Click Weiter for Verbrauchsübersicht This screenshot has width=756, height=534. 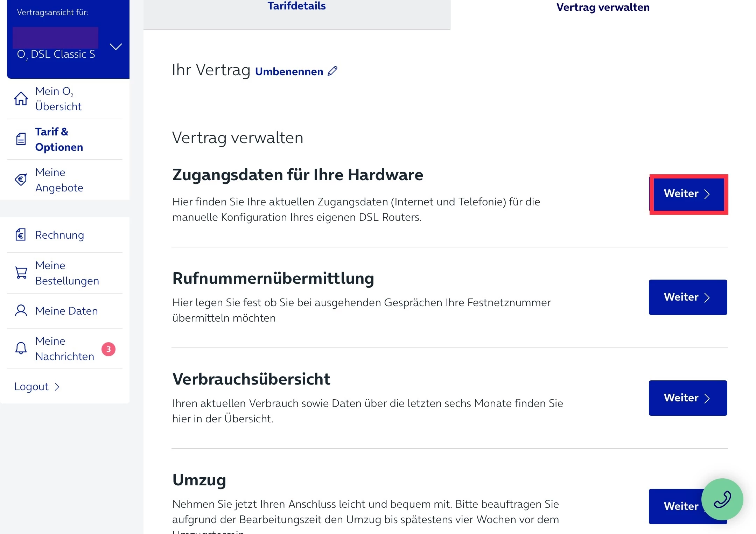click(688, 398)
